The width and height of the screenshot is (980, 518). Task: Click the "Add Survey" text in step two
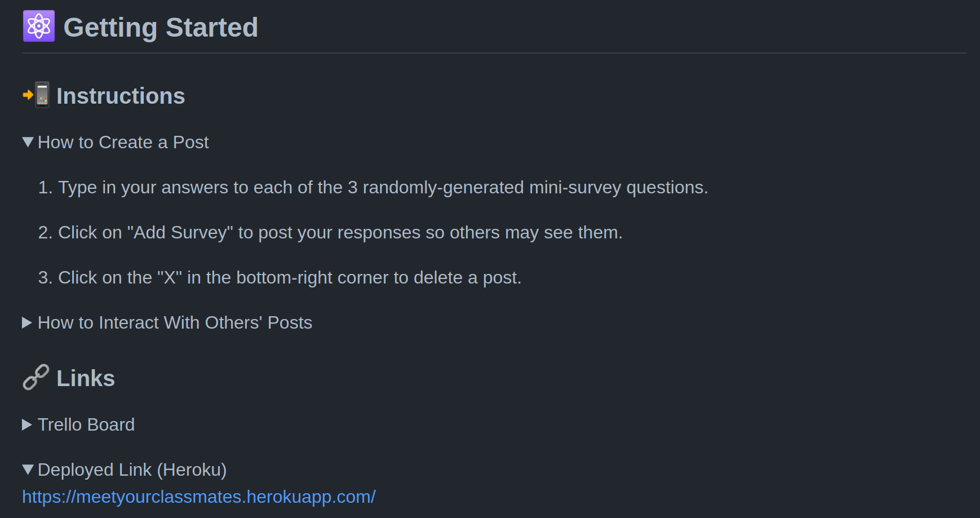click(x=180, y=232)
